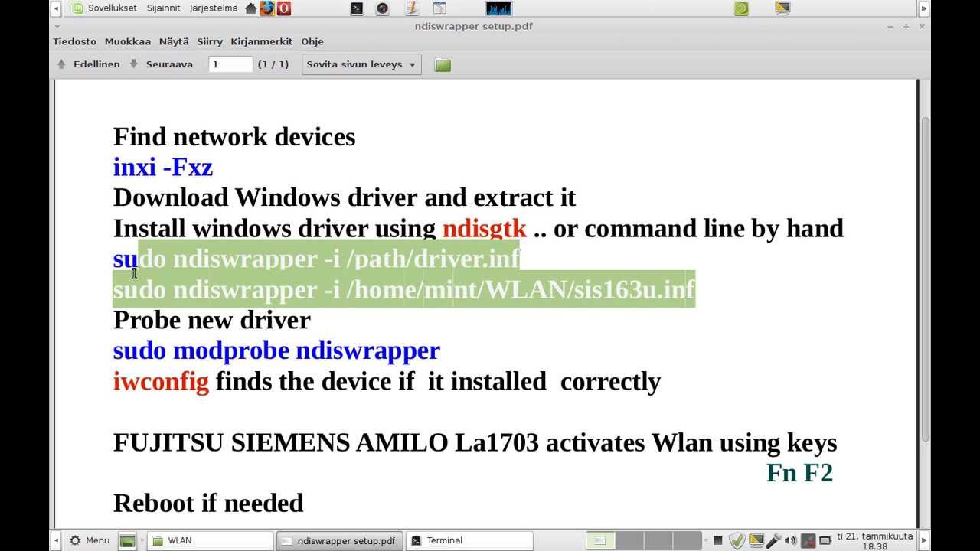
Task: Open the Sijainnit places menu
Action: click(x=163, y=8)
